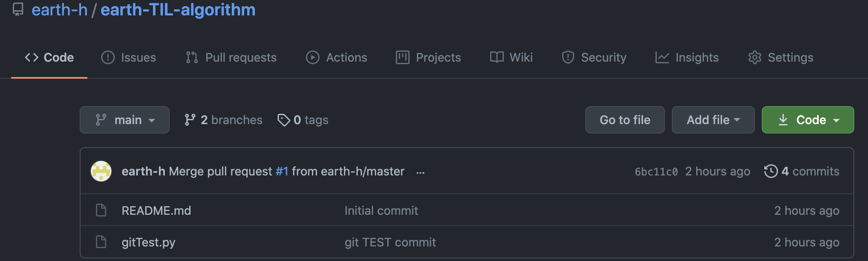The height and width of the screenshot is (261, 868).
Task: Click the README.md file icon
Action: pyautogui.click(x=101, y=211)
